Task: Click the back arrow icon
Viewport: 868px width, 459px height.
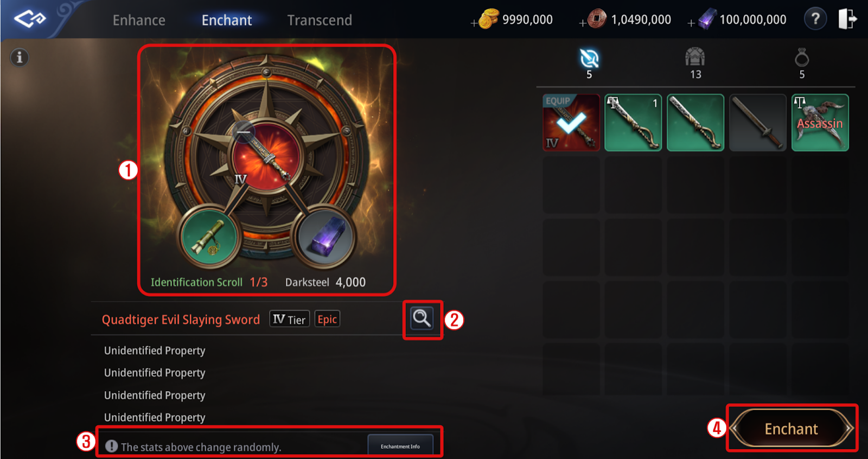Action: point(30,19)
